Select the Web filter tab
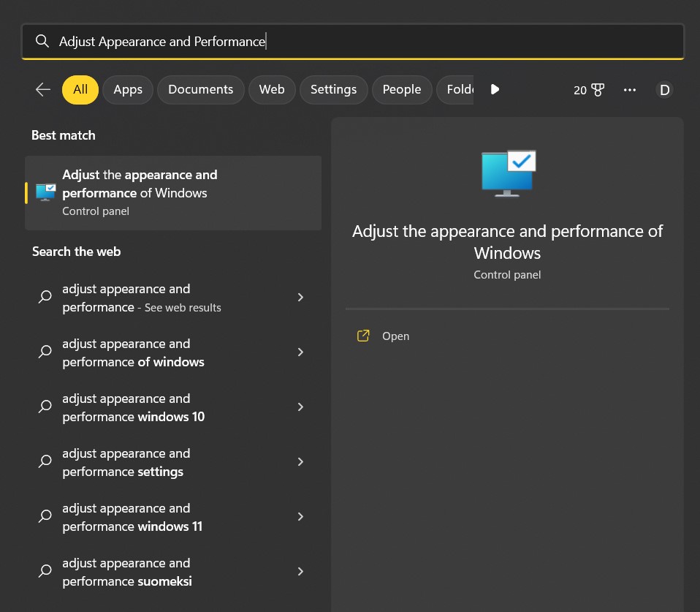This screenshot has width=700, height=612. click(x=272, y=89)
